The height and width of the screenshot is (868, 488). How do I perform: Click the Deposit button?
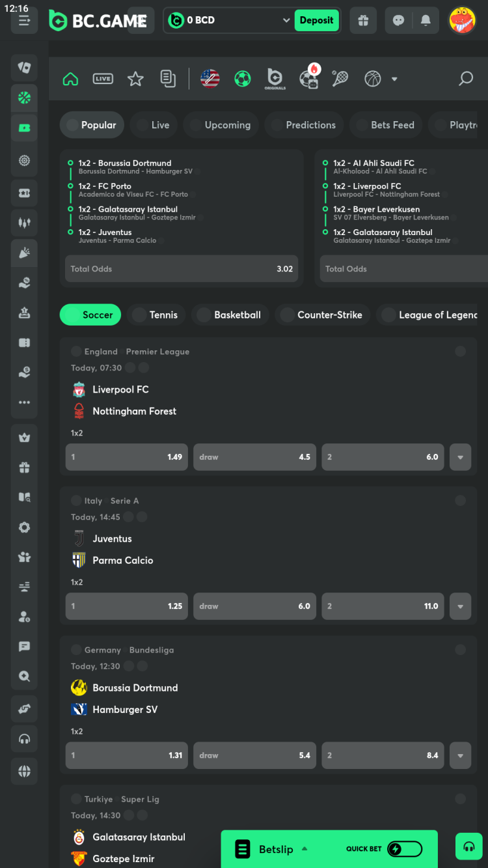click(316, 20)
